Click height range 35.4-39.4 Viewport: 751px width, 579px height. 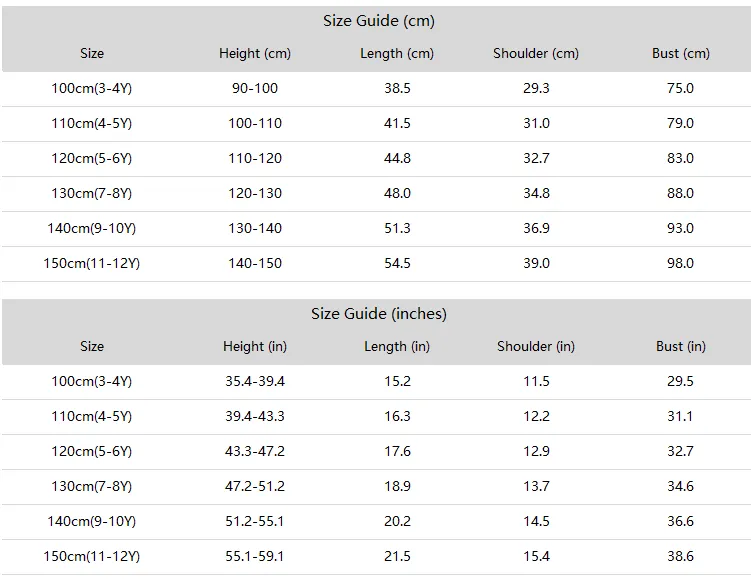(x=255, y=382)
